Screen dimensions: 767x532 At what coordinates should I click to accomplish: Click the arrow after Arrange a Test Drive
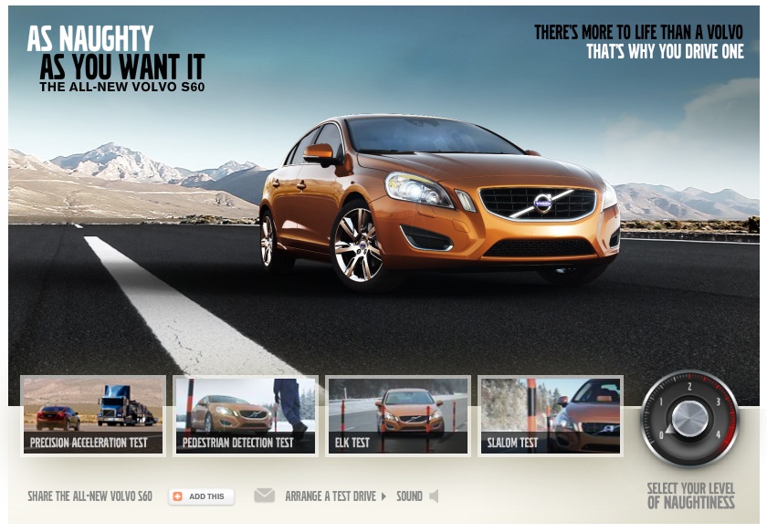click(x=383, y=496)
